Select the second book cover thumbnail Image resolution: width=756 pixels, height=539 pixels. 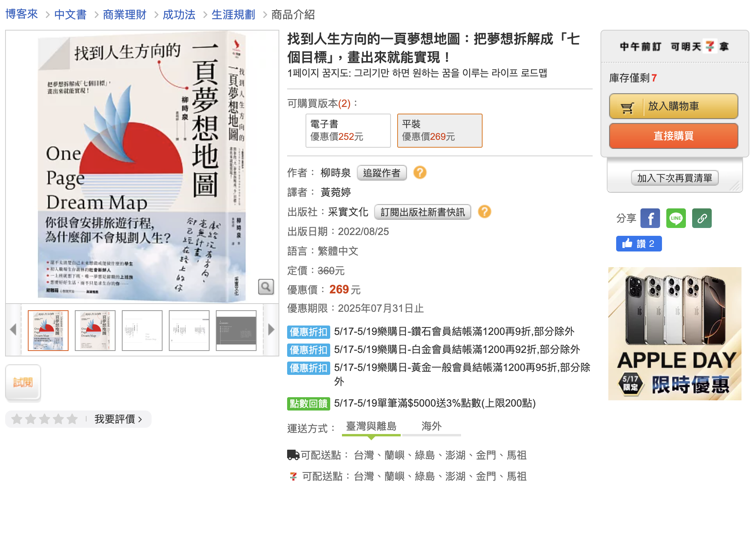(x=95, y=330)
